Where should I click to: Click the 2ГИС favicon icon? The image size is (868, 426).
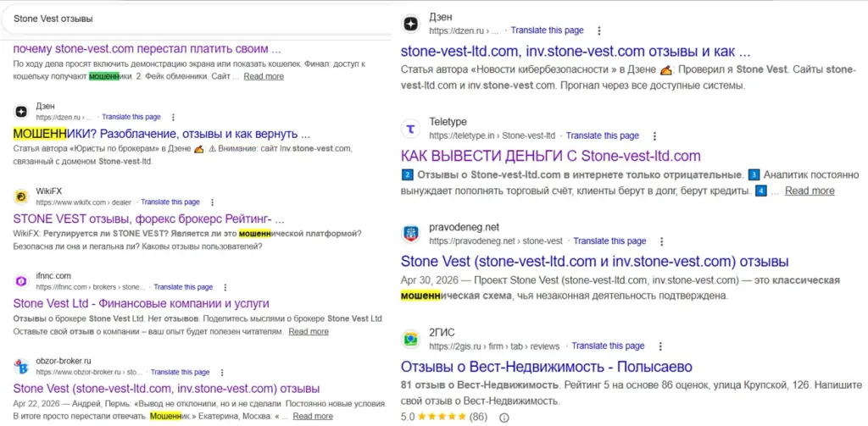pyautogui.click(x=411, y=339)
